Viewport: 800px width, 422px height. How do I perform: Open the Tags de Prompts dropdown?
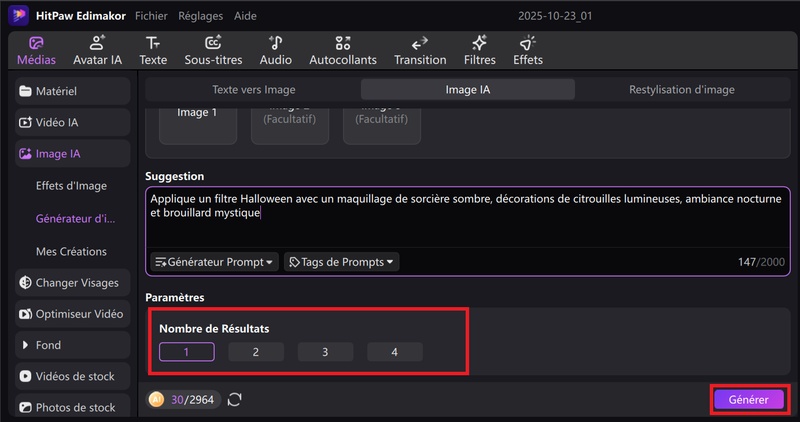pos(342,262)
